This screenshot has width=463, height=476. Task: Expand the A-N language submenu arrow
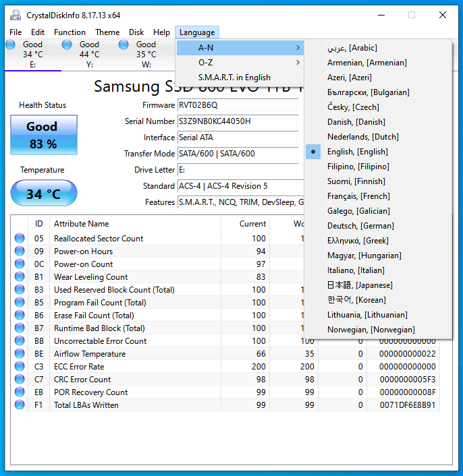point(298,48)
